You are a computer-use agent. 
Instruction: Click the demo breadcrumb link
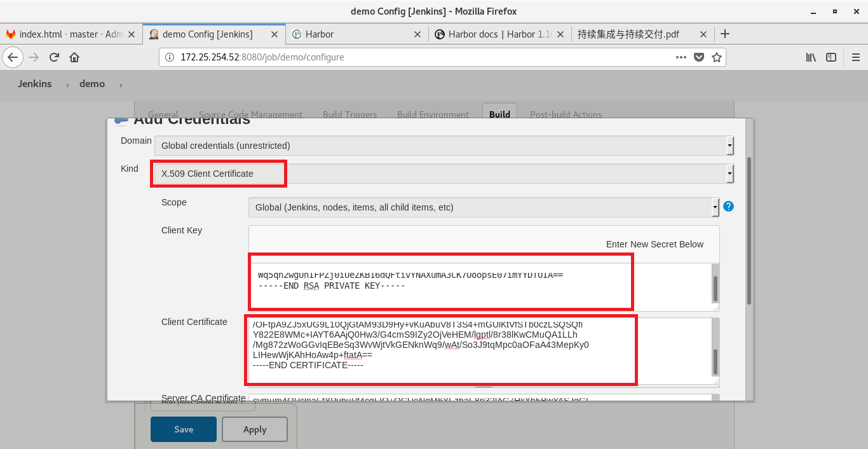[92, 84]
